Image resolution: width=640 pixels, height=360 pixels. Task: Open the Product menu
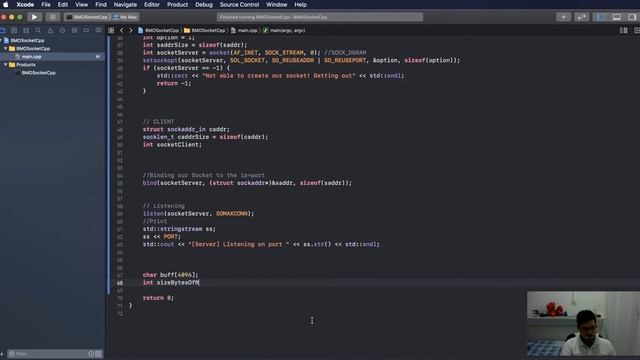click(x=178, y=4)
